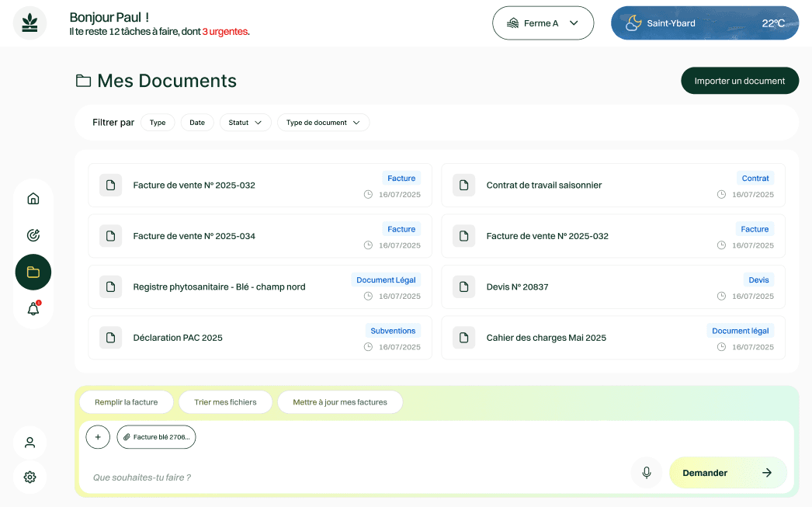Click file icon of Facture de vente 2025-034
The height and width of the screenshot is (507, 812).
110,236
